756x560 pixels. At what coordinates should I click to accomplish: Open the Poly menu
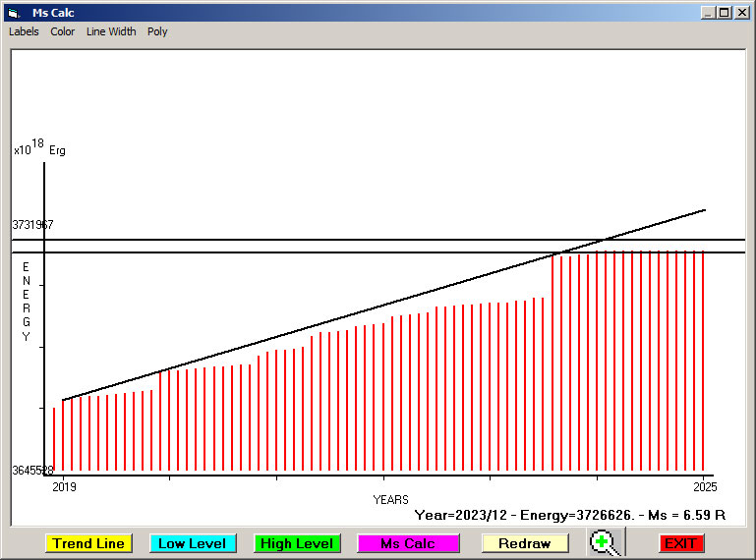(x=157, y=31)
